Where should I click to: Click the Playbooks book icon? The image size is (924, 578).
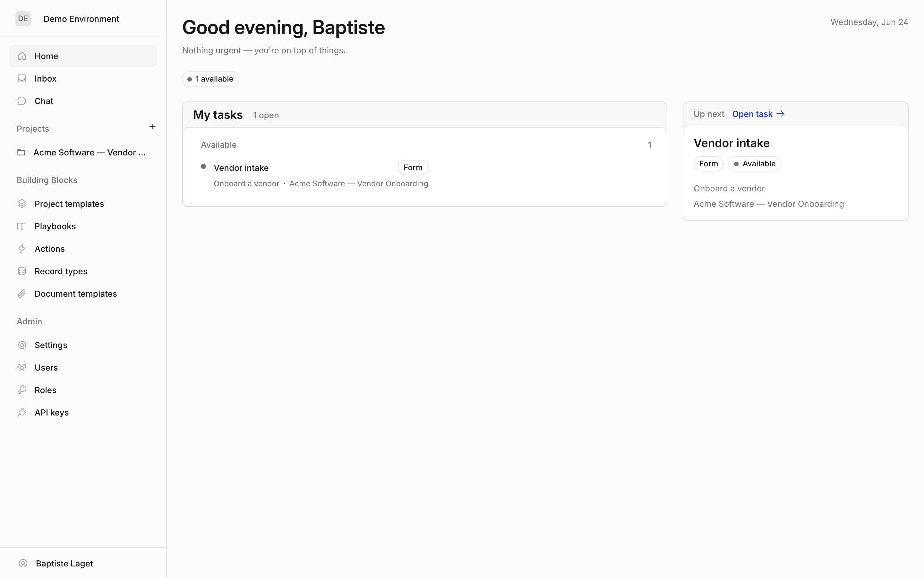click(22, 226)
